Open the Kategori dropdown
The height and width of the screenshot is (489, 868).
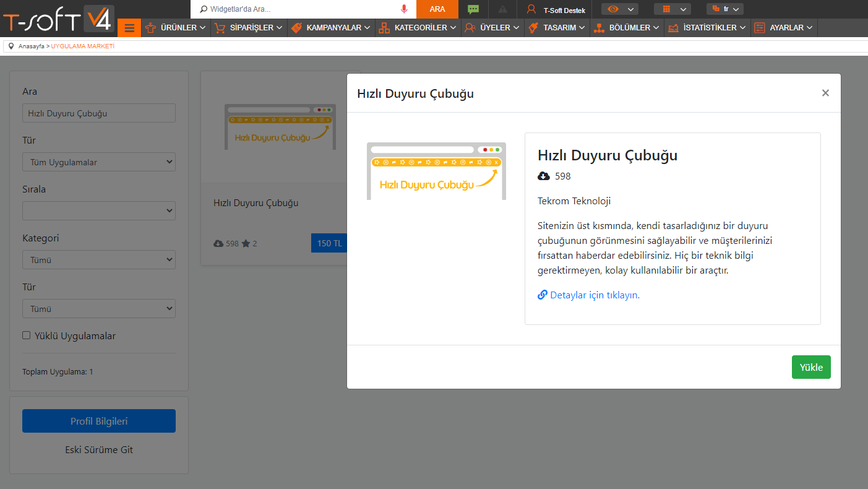99,260
